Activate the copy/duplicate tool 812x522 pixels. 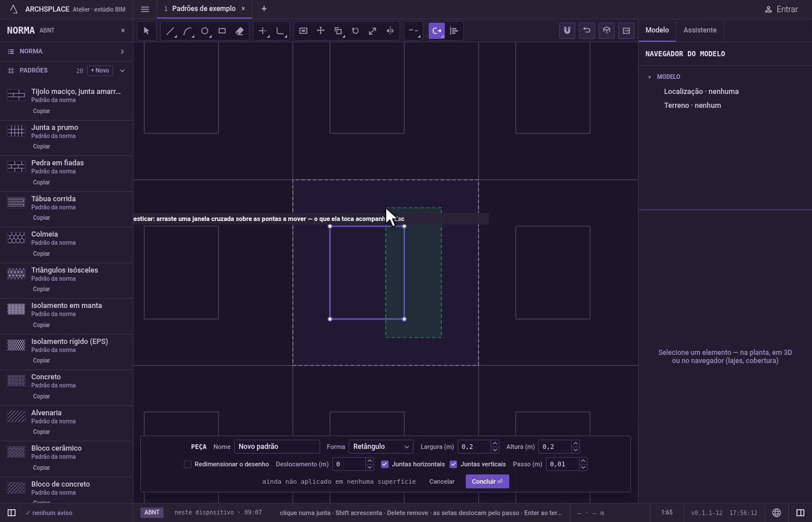tap(338, 31)
